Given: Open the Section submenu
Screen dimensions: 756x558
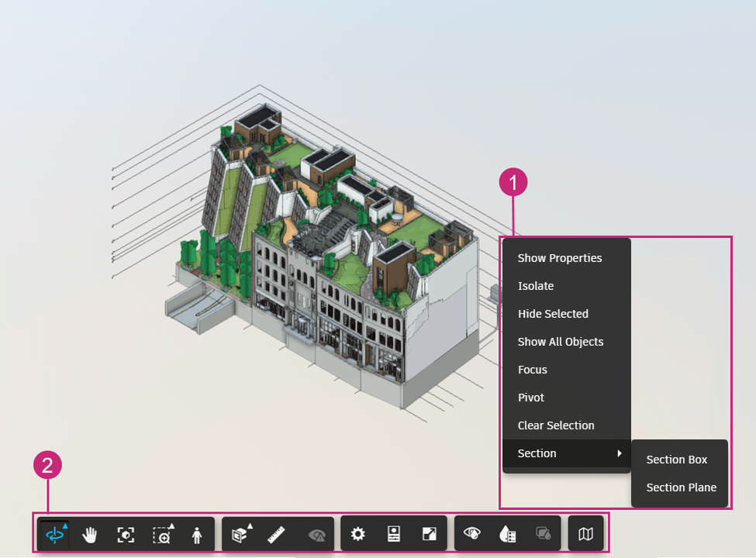Looking at the screenshot, I should tap(537, 453).
